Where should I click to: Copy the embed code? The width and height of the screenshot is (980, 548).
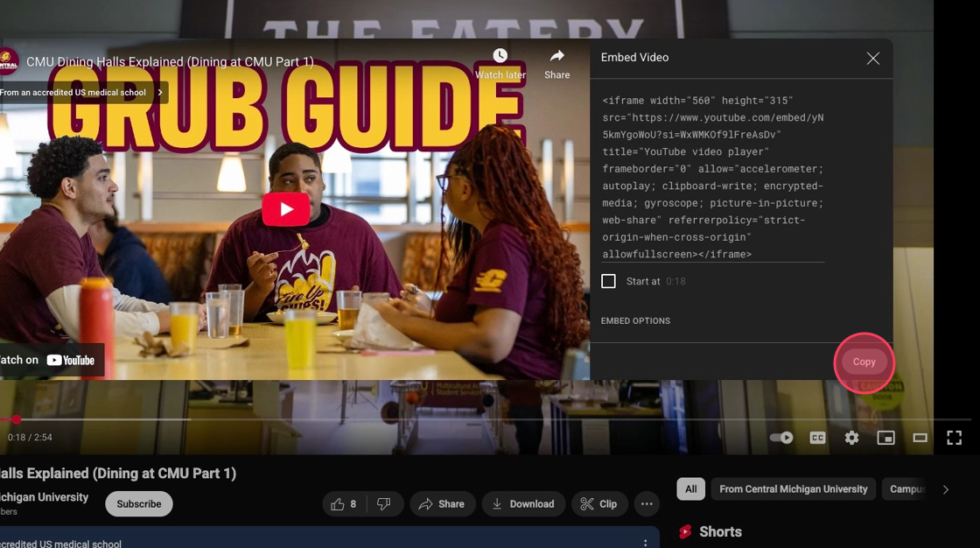pos(864,362)
